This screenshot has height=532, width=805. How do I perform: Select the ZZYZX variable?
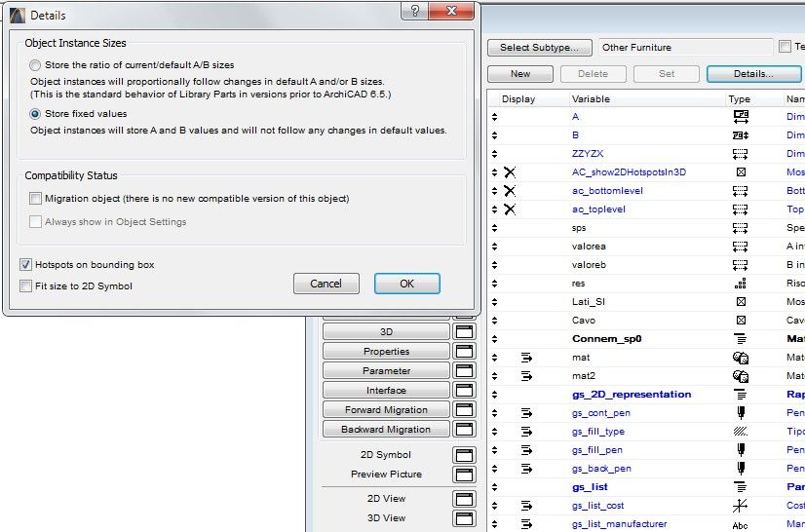point(588,154)
